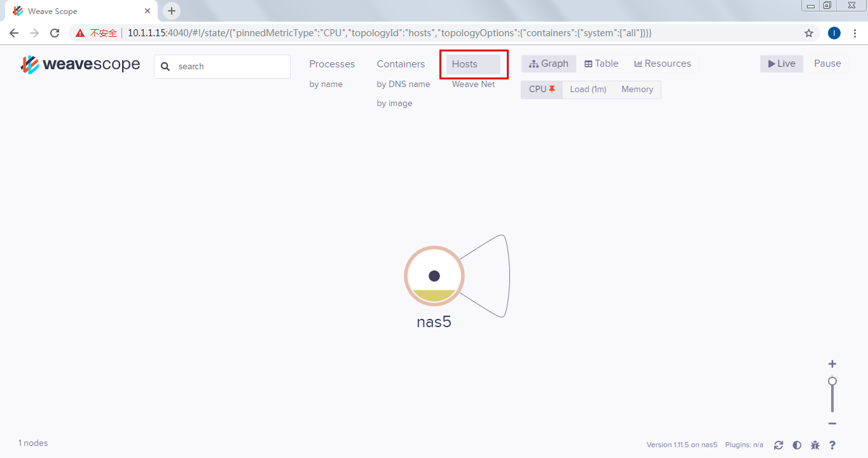Click the browser forward arrow
The height and width of the screenshot is (458, 868).
pyautogui.click(x=34, y=33)
